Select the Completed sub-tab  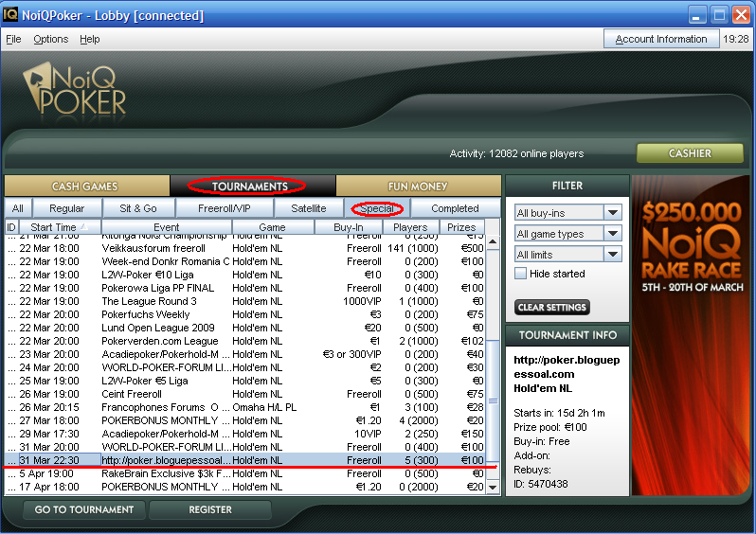pyautogui.click(x=455, y=208)
